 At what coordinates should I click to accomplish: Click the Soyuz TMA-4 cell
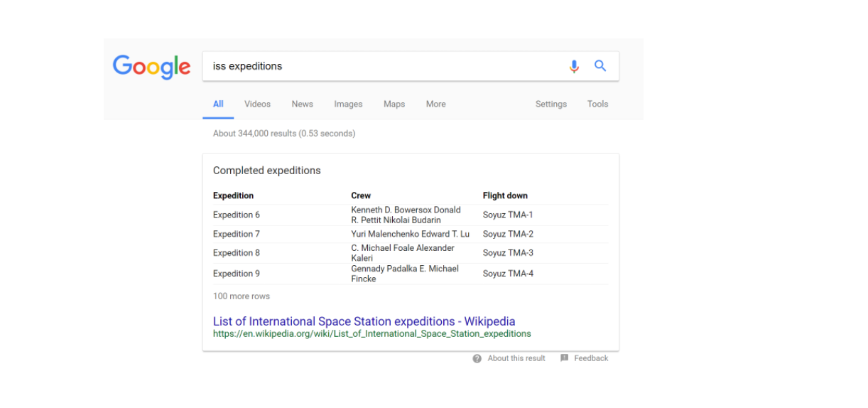point(508,274)
